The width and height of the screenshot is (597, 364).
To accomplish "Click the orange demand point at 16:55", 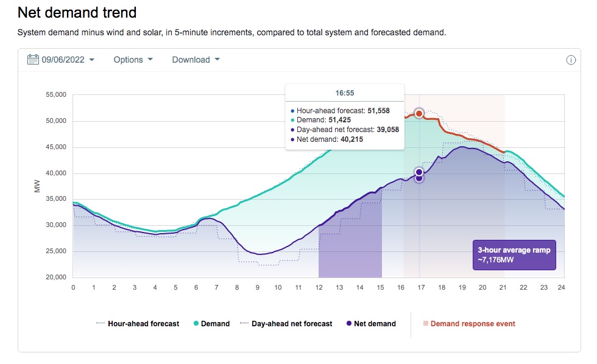I will tap(419, 113).
